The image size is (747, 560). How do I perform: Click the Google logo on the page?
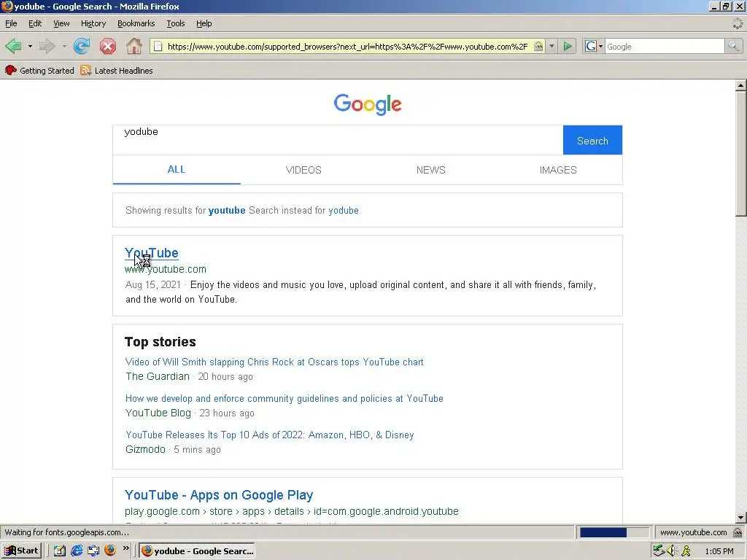coord(368,104)
